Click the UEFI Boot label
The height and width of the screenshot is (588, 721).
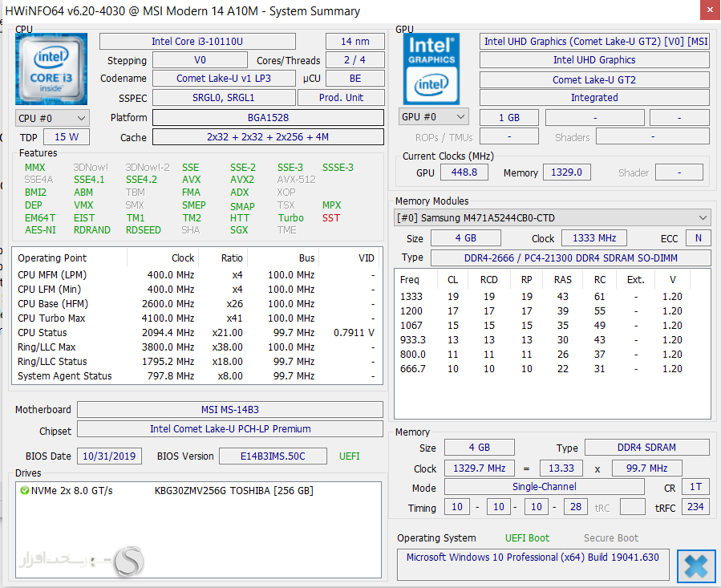coord(527,537)
